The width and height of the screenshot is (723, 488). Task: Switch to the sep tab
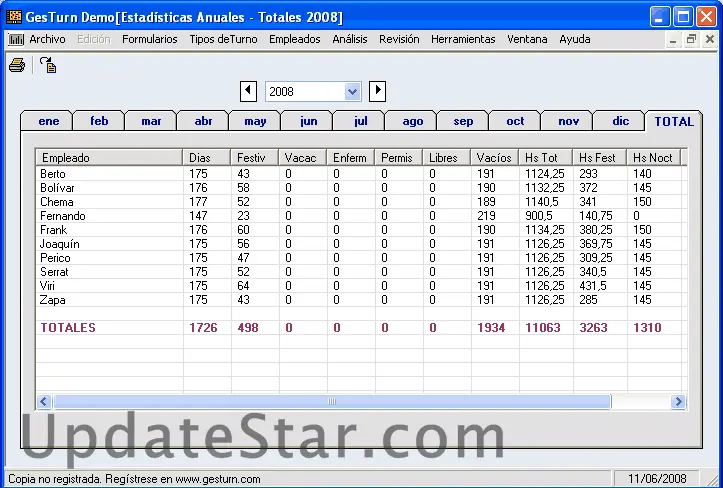tap(463, 121)
